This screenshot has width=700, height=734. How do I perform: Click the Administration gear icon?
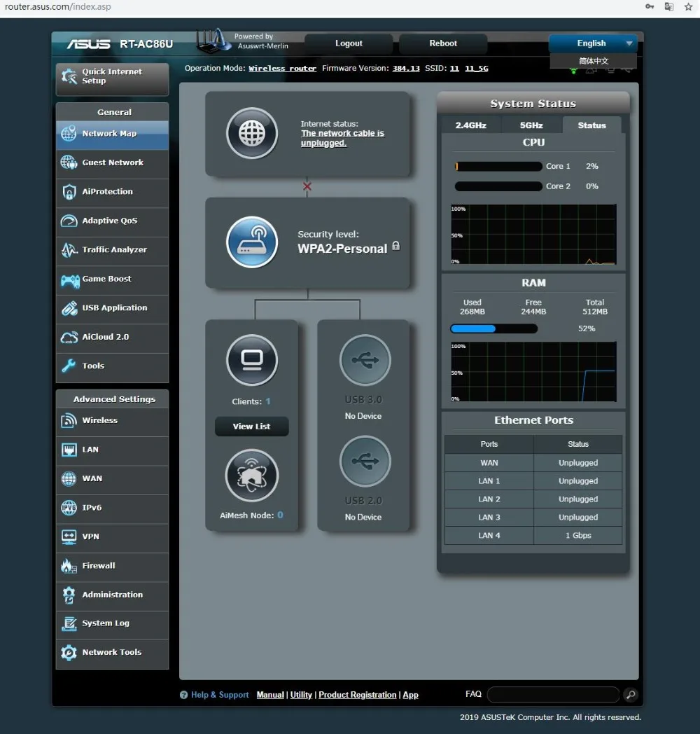pyautogui.click(x=69, y=595)
